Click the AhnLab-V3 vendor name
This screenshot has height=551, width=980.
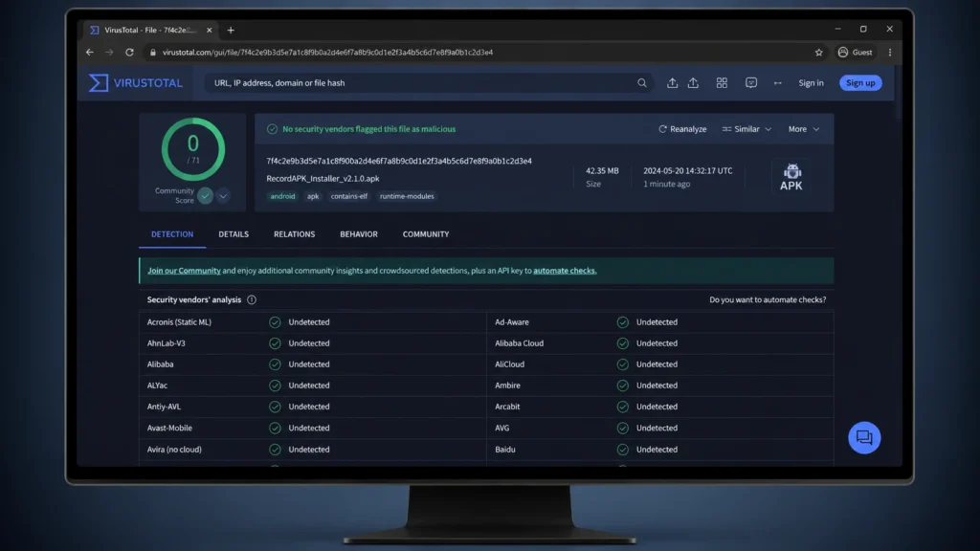pyautogui.click(x=167, y=343)
